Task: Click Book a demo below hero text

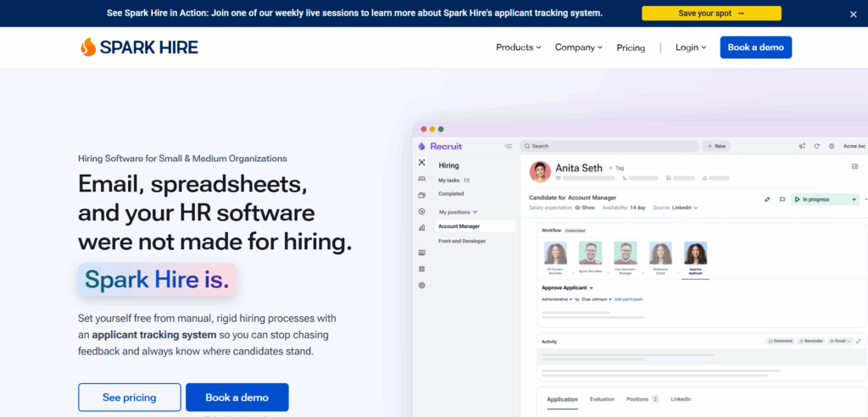Action: coord(237,398)
